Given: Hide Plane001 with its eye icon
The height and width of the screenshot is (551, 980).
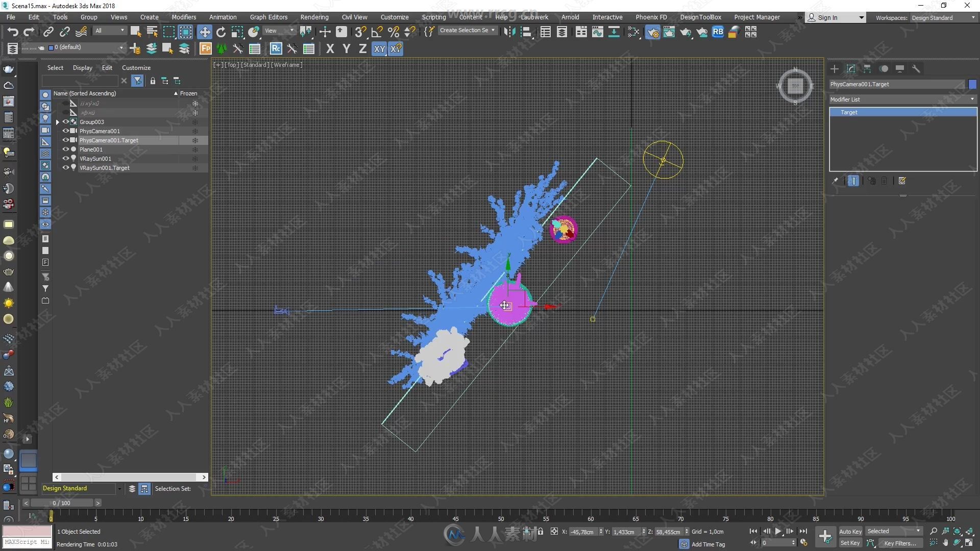Looking at the screenshot, I should tap(66, 149).
